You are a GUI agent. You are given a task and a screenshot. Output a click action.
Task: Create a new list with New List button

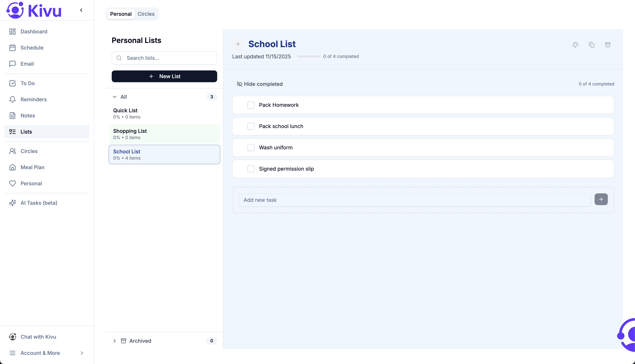[164, 76]
